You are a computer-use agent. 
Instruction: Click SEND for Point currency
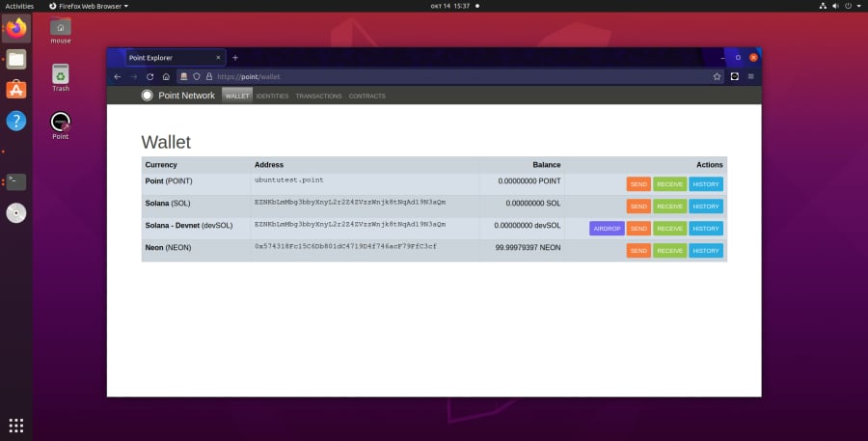click(638, 184)
